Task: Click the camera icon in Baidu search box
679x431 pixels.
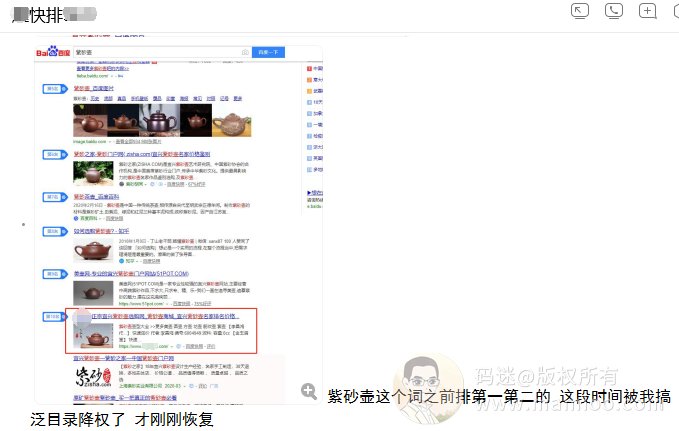Action: pyautogui.click(x=245, y=52)
